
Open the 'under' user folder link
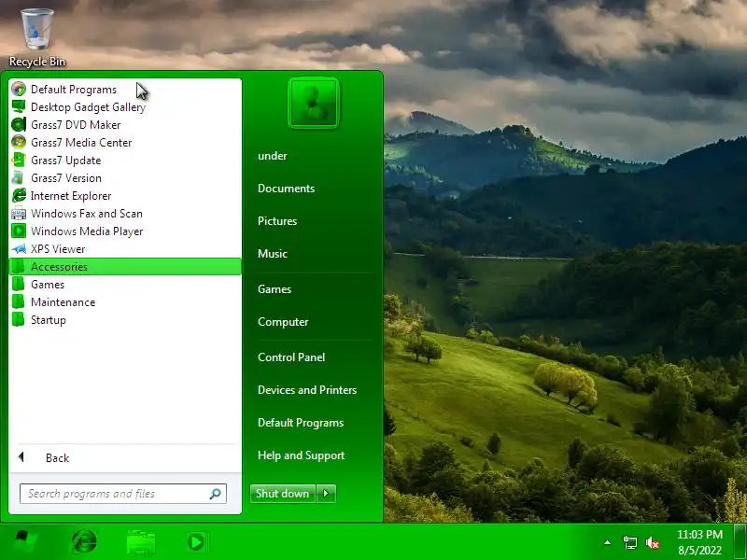[273, 156]
